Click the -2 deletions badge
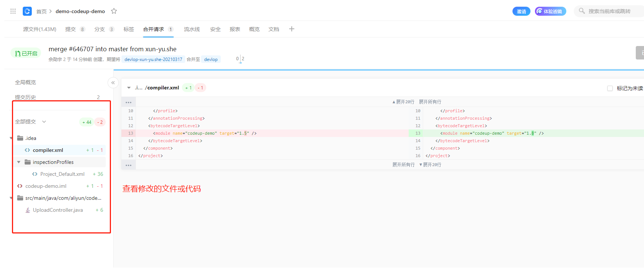 pyautogui.click(x=100, y=122)
